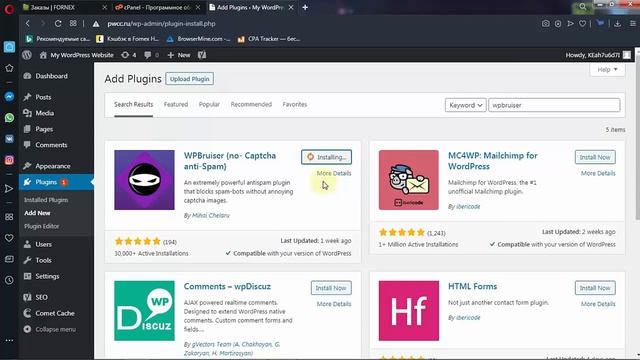The image size is (640, 360).
Task: Switch to the Popular tab
Action: tap(209, 104)
